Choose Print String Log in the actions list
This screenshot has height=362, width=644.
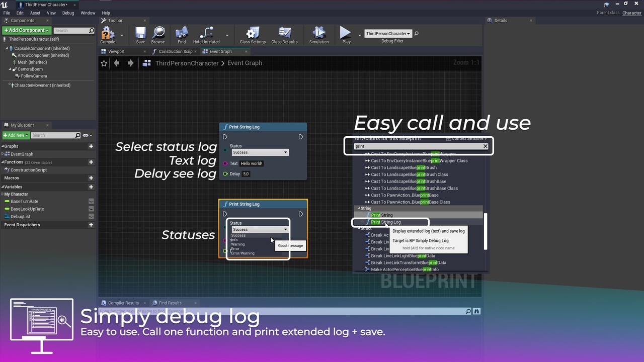tap(386, 222)
